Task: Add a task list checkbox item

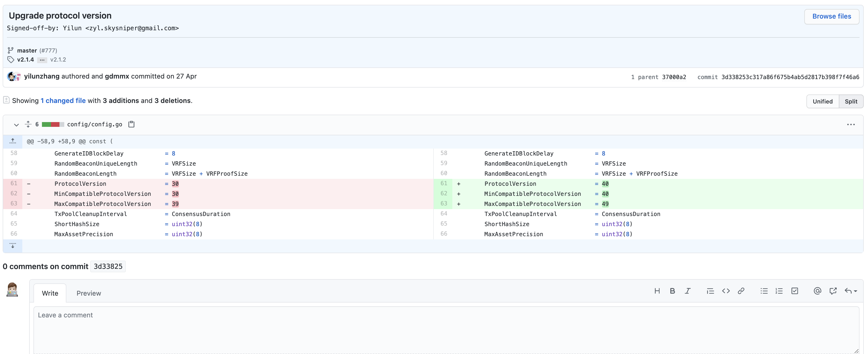Action: pos(794,291)
